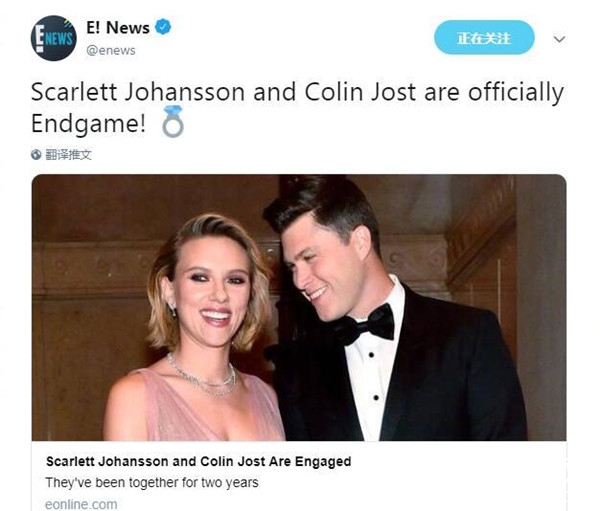Open the E! News display name
Screen dimensions: 600x511
coord(118,28)
